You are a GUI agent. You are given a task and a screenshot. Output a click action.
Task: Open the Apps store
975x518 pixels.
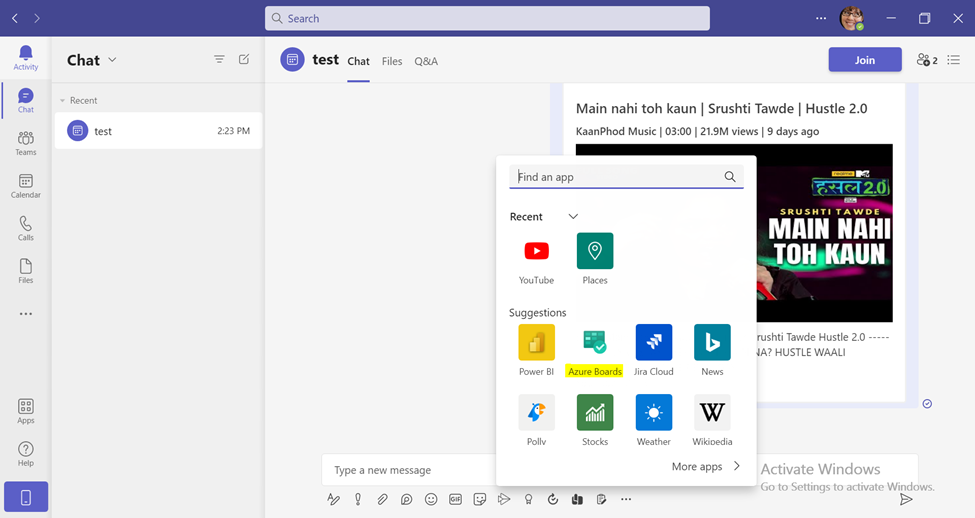(x=25, y=411)
